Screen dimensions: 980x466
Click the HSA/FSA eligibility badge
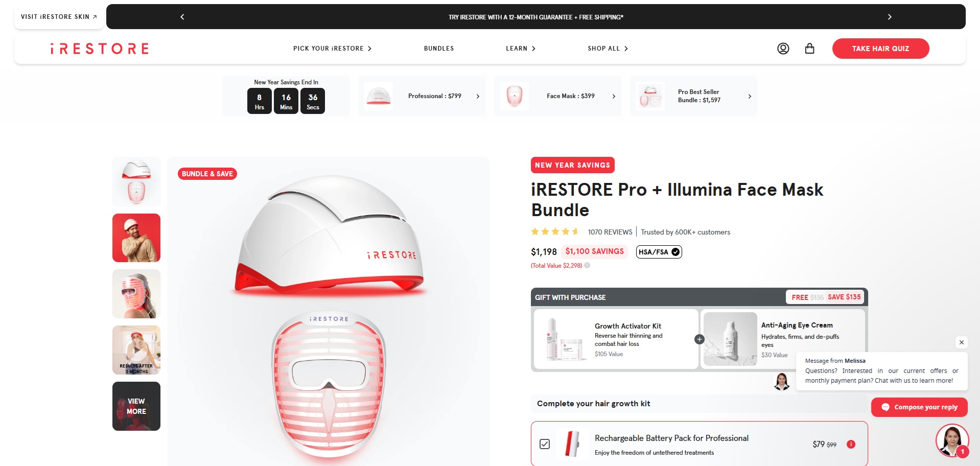[x=659, y=252]
